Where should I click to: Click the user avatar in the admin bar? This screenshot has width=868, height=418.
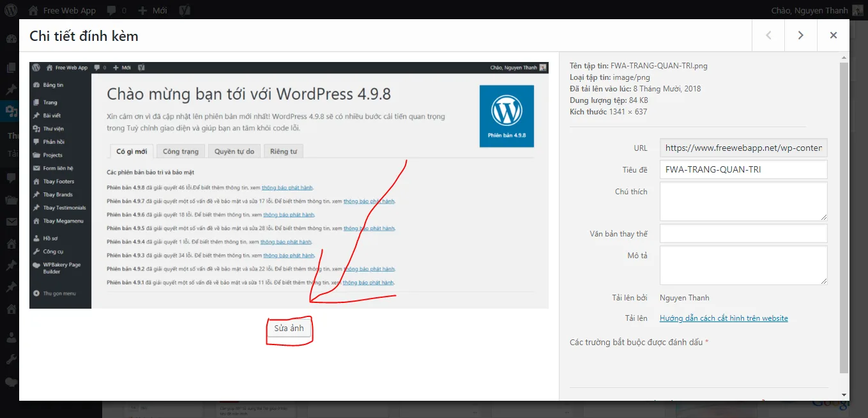857,10
